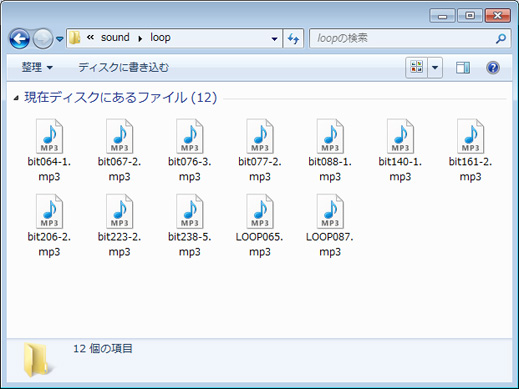Select the bit067-2.mp3 file icon
The width and height of the screenshot is (519, 389).
pyautogui.click(x=119, y=136)
